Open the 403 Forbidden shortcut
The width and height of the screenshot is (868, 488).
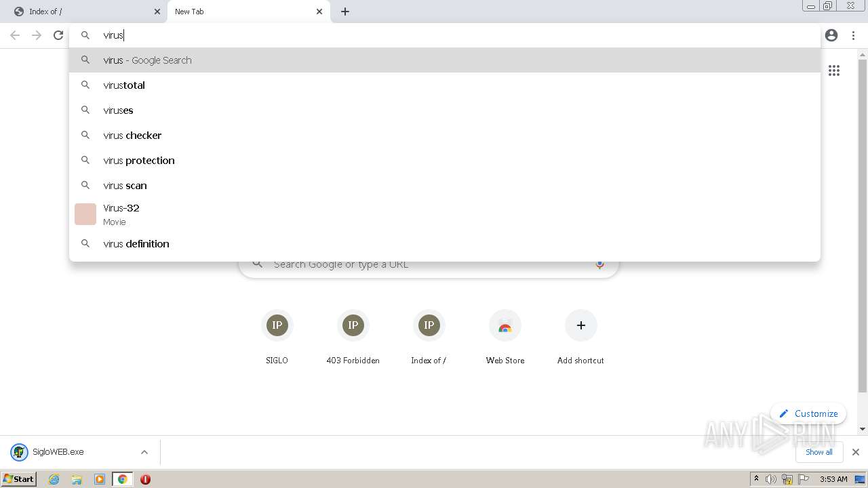353,338
